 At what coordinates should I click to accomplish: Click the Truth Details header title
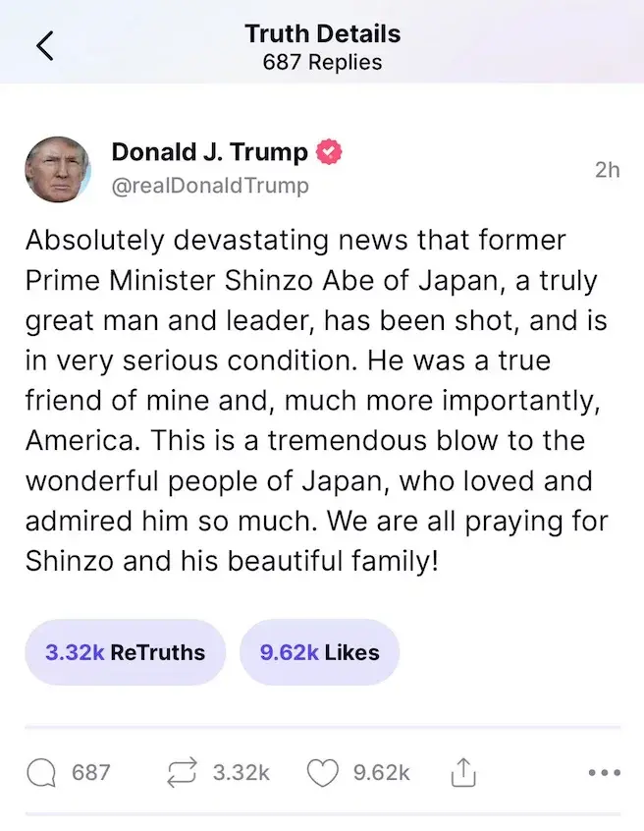pyautogui.click(x=322, y=33)
